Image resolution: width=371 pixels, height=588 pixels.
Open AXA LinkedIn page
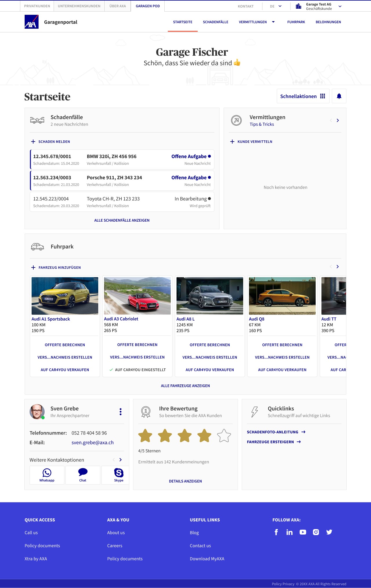tap(289, 532)
